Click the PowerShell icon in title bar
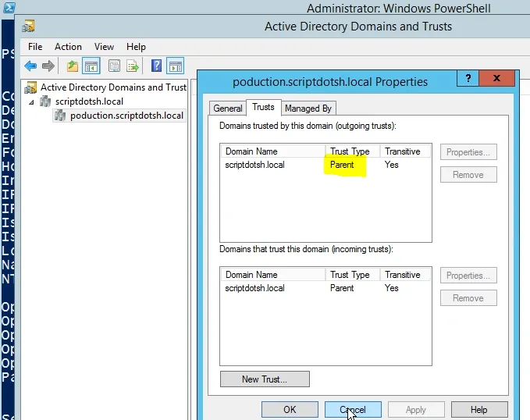The height and width of the screenshot is (420, 530). 9,7
